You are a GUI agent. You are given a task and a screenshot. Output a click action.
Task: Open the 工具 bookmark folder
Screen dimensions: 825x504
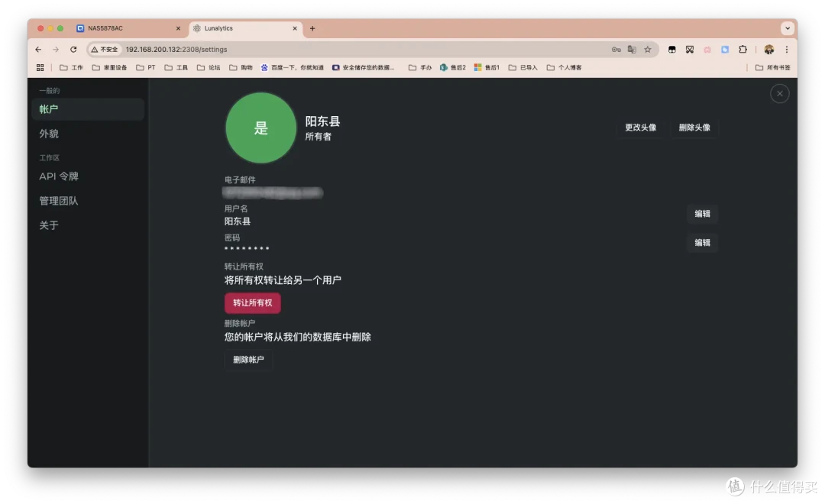pyautogui.click(x=176, y=67)
